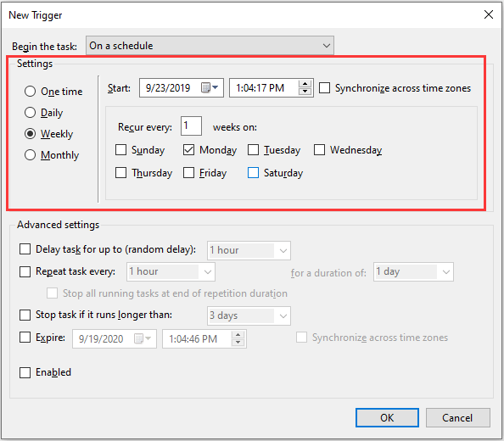Click the Recur every weeks input field
Image resolution: width=504 pixels, height=441 pixels.
[191, 126]
